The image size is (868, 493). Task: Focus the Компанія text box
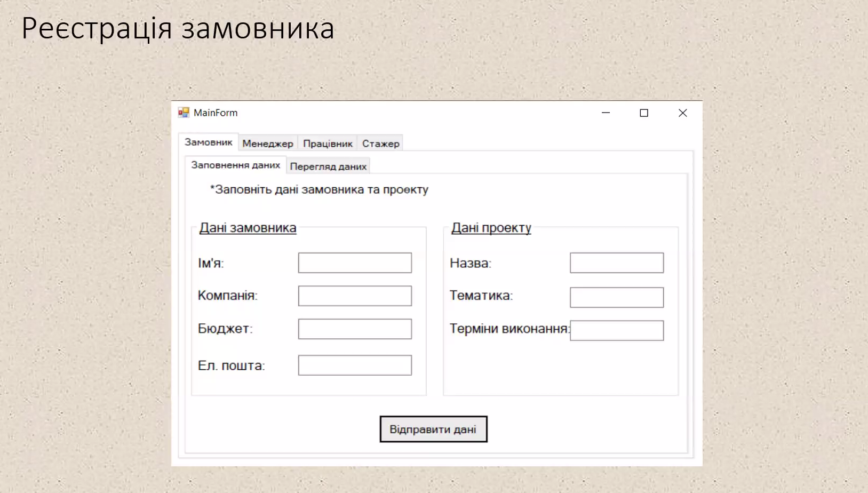(355, 296)
